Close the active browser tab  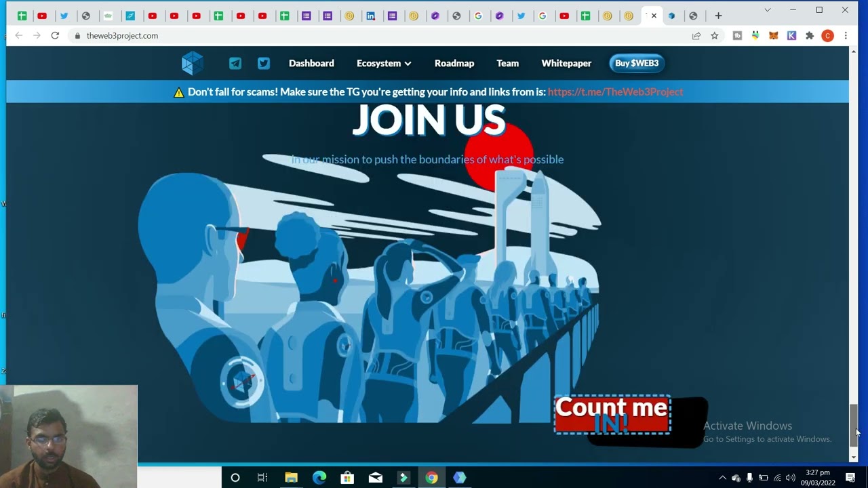point(654,16)
